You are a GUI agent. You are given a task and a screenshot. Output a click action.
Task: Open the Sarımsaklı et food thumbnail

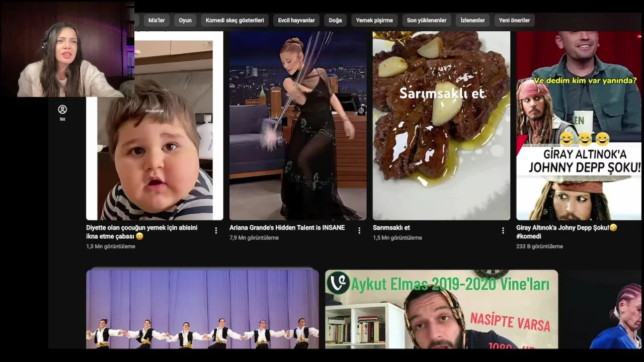tap(441, 126)
